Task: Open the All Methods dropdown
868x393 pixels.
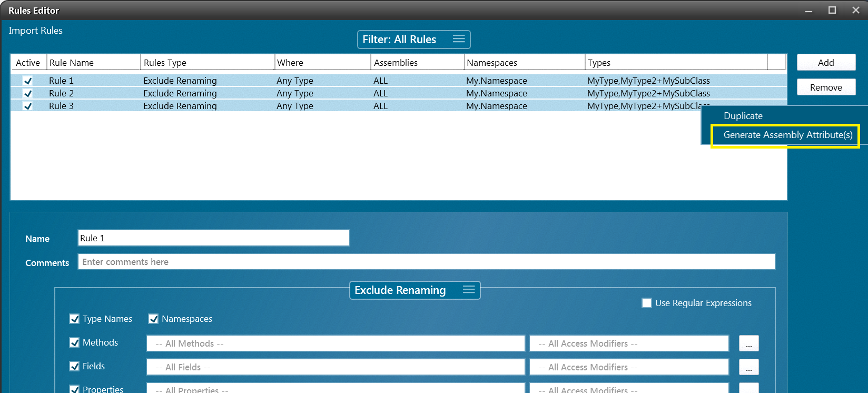Action: (336, 343)
